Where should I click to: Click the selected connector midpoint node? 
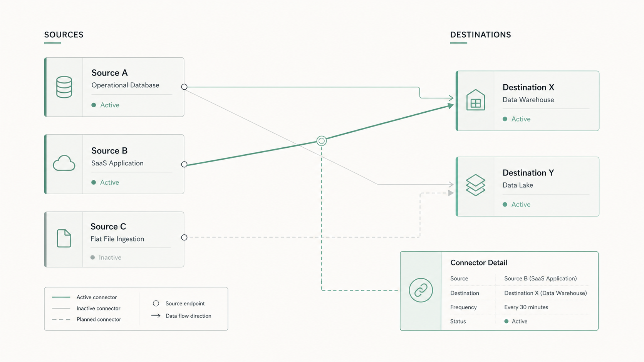coord(322,141)
